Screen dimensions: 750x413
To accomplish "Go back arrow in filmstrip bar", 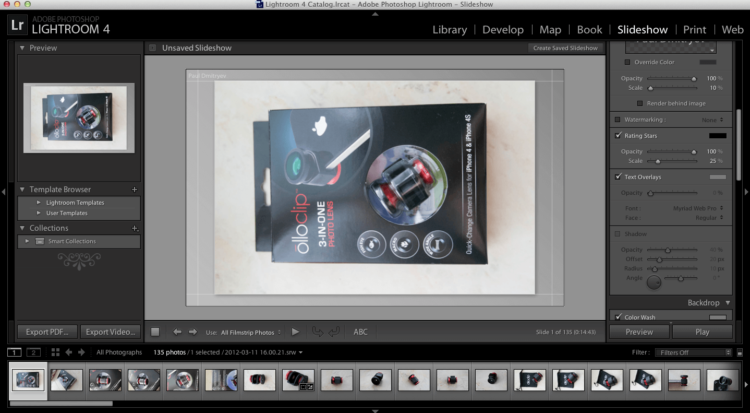I will tap(68, 352).
